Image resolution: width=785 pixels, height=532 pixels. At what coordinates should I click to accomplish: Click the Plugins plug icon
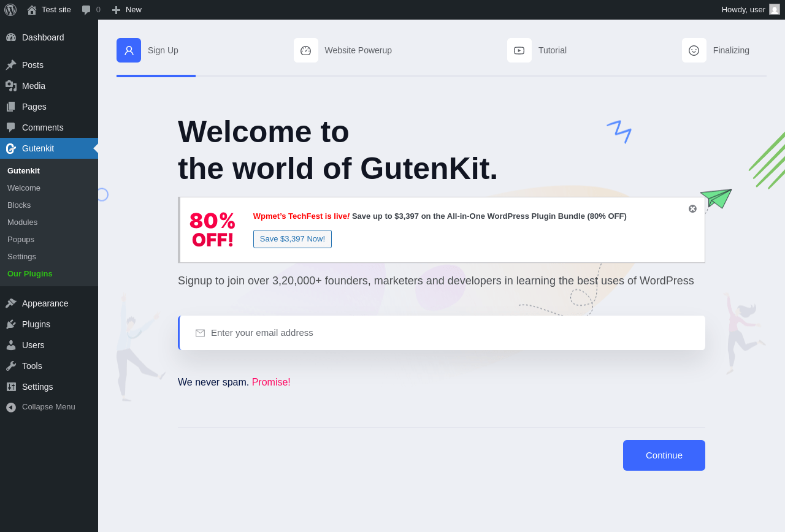(x=11, y=324)
